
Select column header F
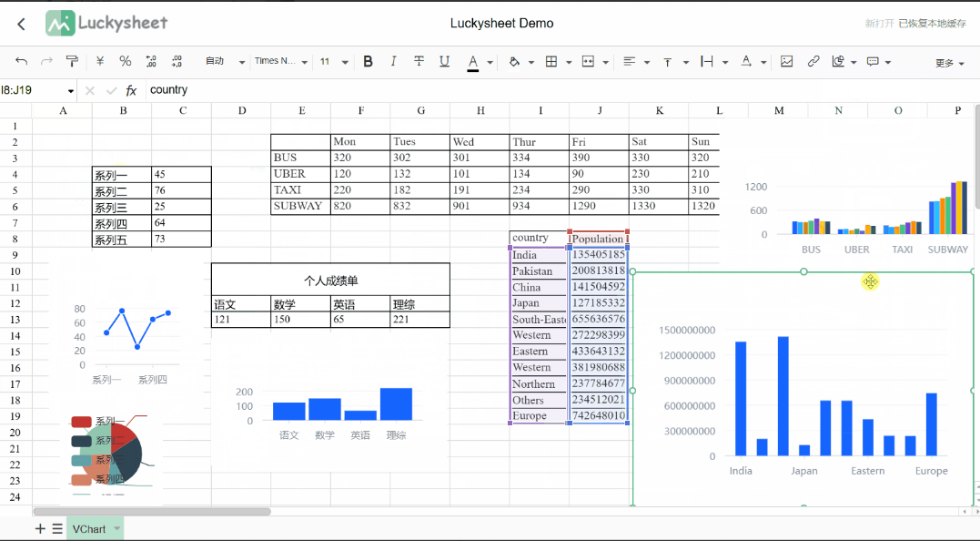click(x=360, y=111)
